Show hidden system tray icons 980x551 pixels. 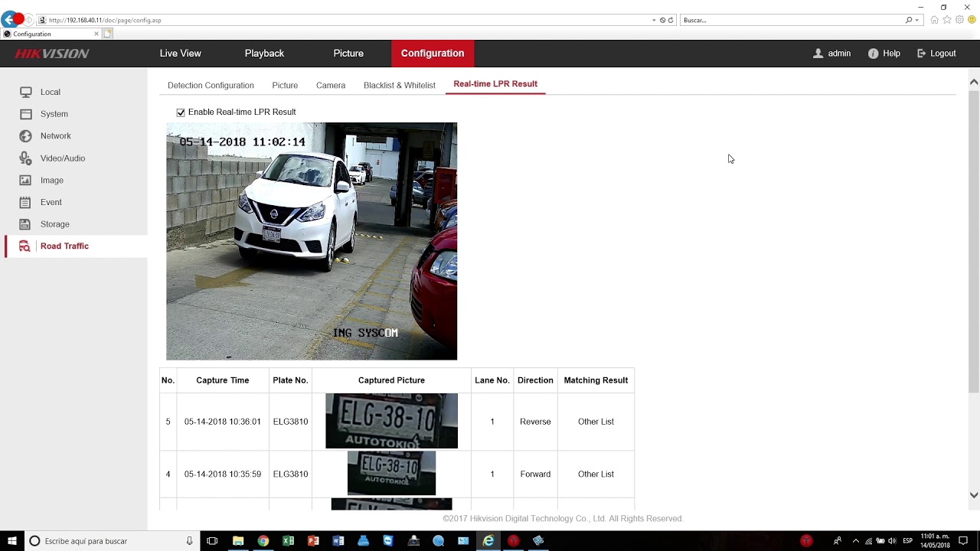click(855, 541)
